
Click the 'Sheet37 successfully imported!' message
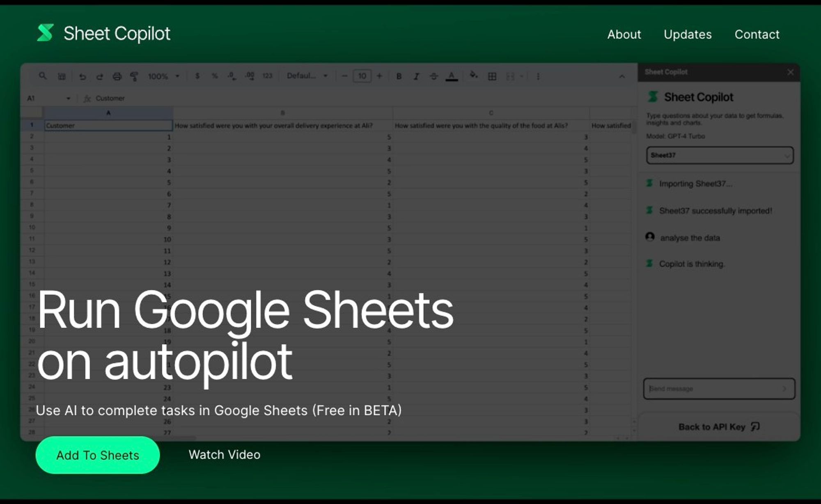pos(716,211)
